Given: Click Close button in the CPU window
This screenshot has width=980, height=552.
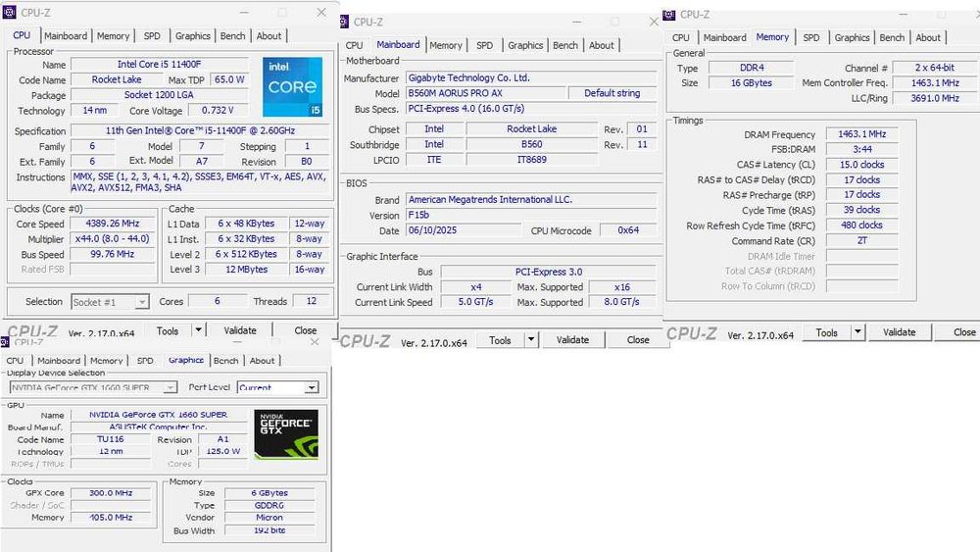Looking at the screenshot, I should [306, 330].
